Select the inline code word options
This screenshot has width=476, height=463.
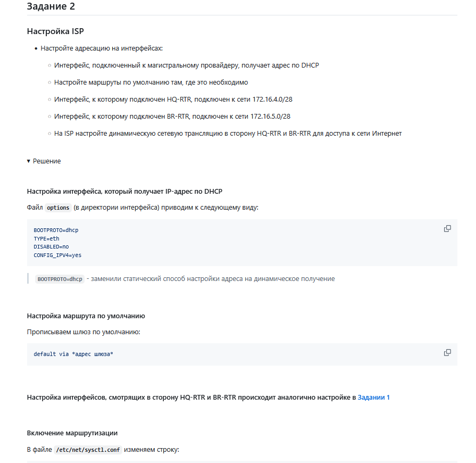point(58,208)
